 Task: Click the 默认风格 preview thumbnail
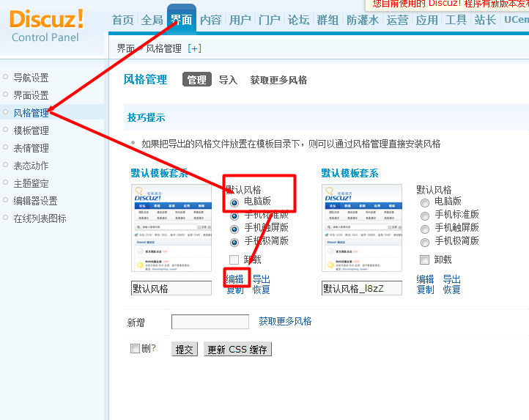[171, 228]
